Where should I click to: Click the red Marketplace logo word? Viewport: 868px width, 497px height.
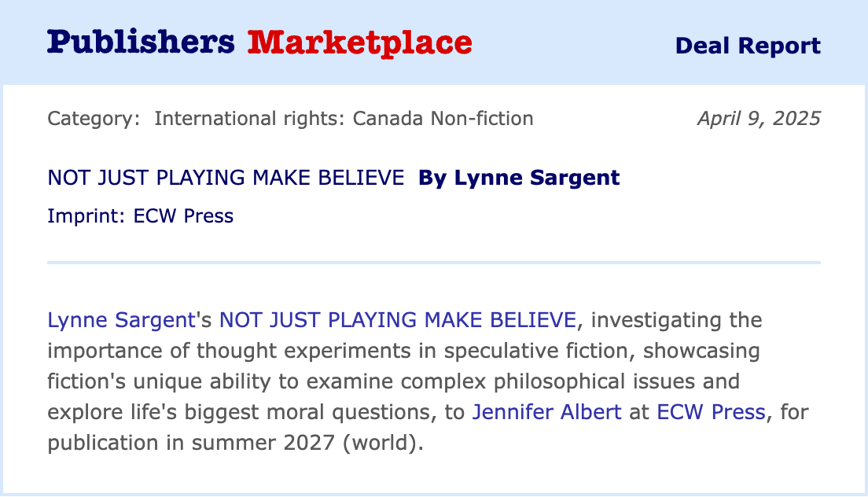(x=359, y=42)
